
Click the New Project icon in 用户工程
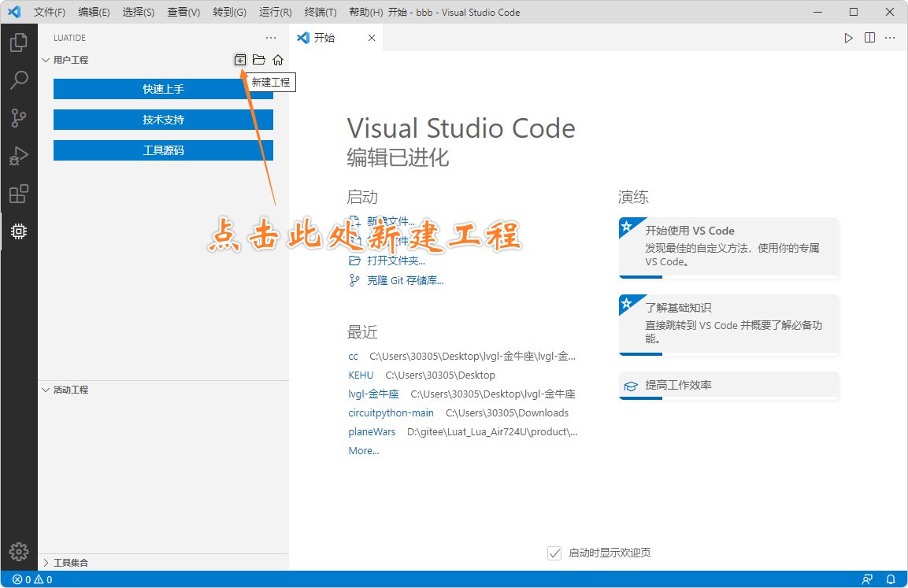[239, 60]
